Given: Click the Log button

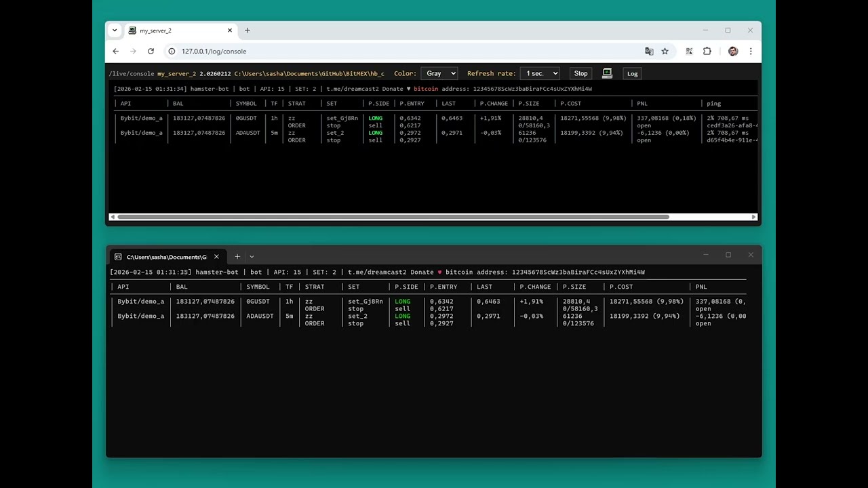Looking at the screenshot, I should 632,73.
